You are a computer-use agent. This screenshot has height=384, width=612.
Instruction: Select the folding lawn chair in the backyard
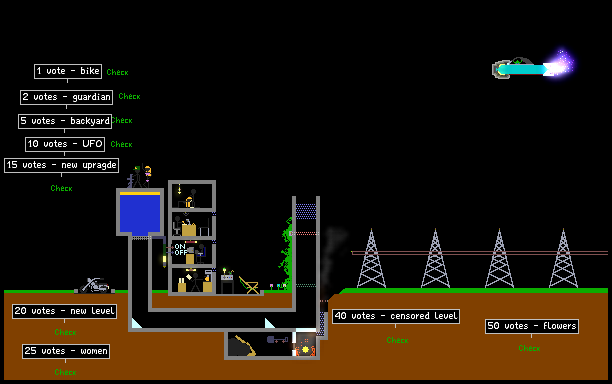[249, 285]
